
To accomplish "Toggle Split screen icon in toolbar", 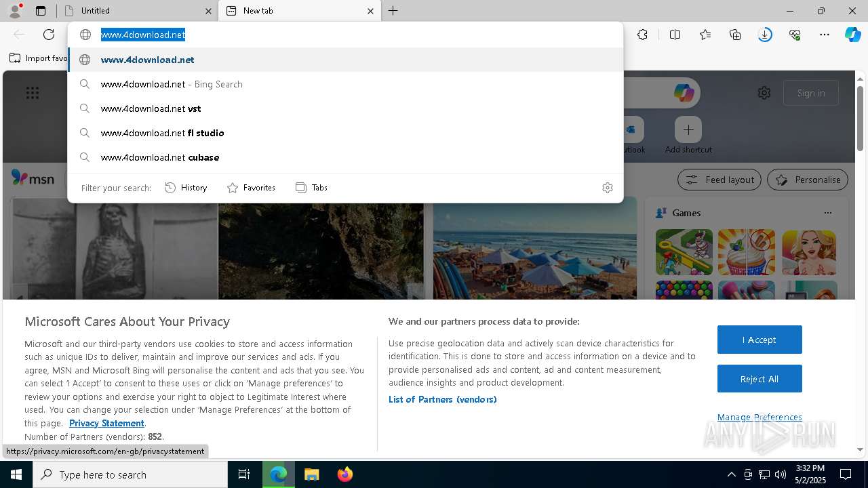I will 675,35.
